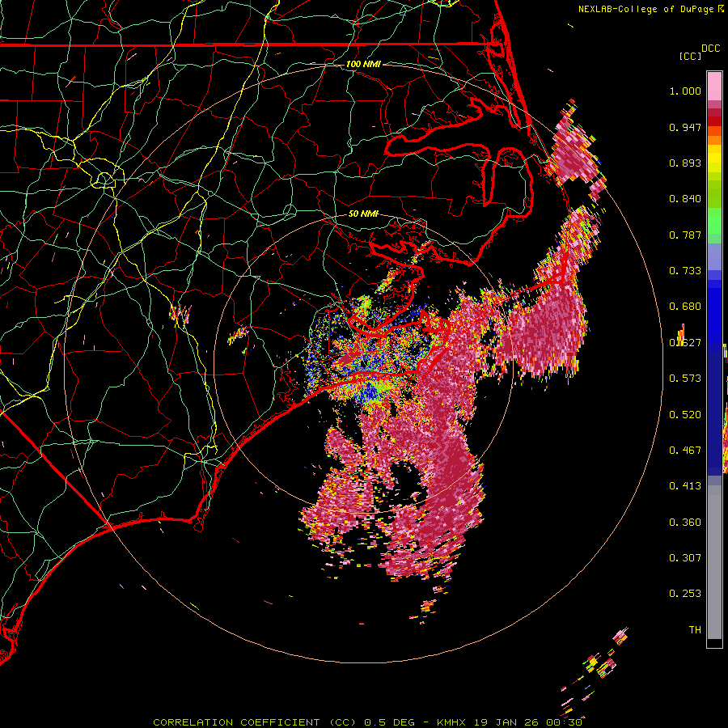
Task: Click the 0.947 color scale value
Action: [x=685, y=127]
